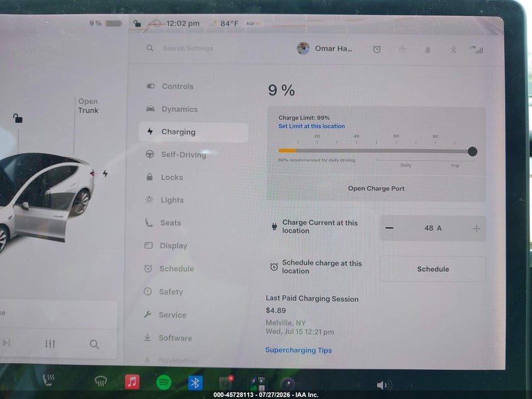The height and width of the screenshot is (399, 532).
Task: Launch the Spotify app
Action: pyautogui.click(x=164, y=383)
